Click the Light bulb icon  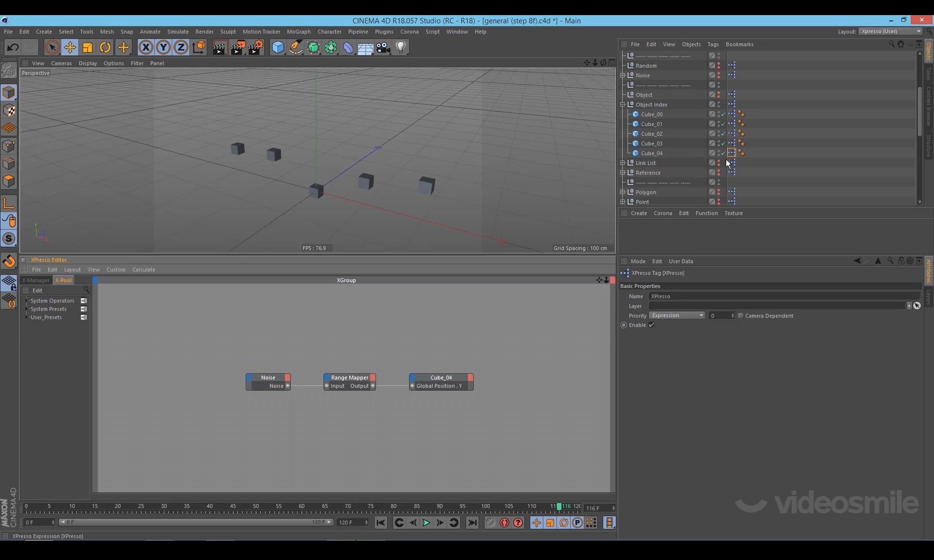(401, 47)
